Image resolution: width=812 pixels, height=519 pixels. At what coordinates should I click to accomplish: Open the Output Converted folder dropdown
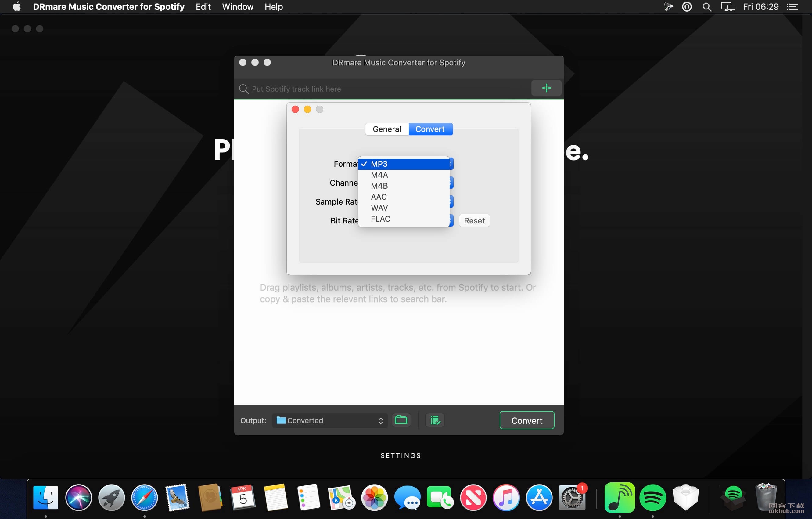(x=330, y=420)
